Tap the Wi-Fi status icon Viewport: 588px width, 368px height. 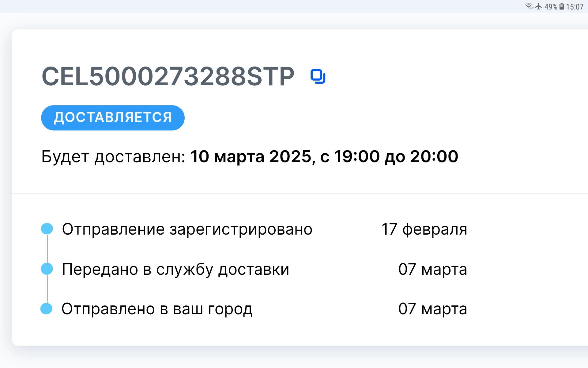(x=529, y=6)
